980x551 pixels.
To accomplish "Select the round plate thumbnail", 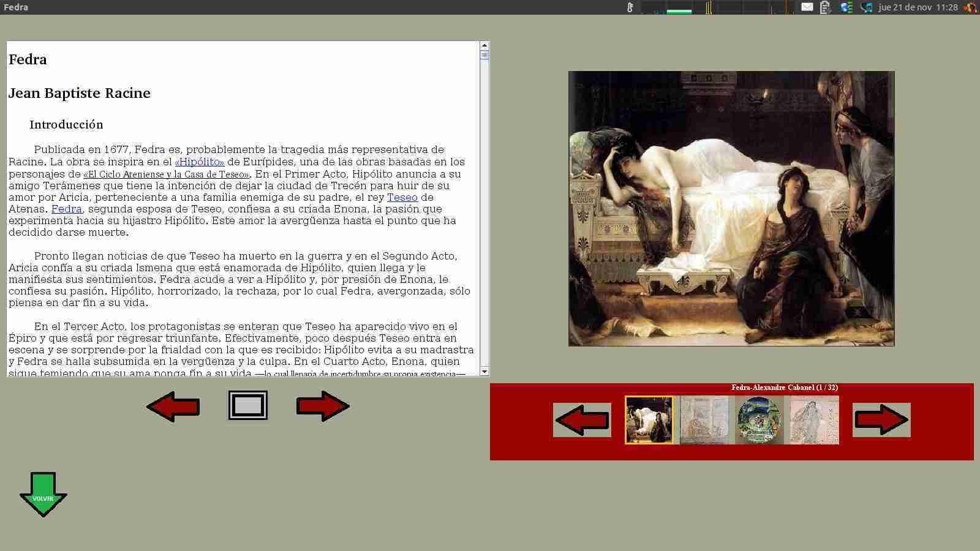I will pos(759,420).
